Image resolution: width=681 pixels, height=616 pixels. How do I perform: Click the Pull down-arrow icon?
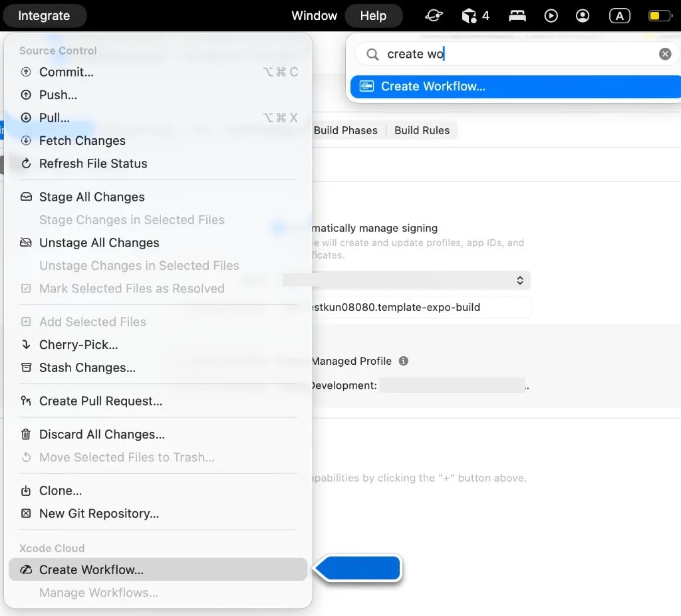26,118
